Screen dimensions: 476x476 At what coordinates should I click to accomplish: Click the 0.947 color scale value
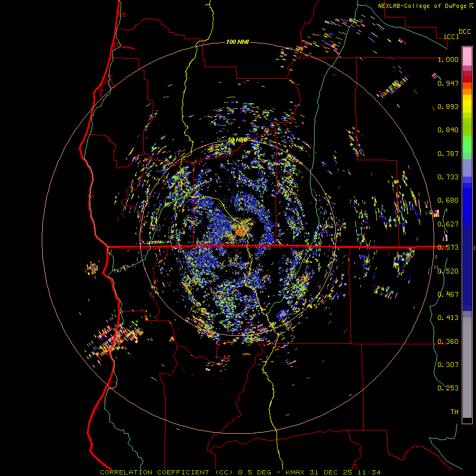[448, 83]
